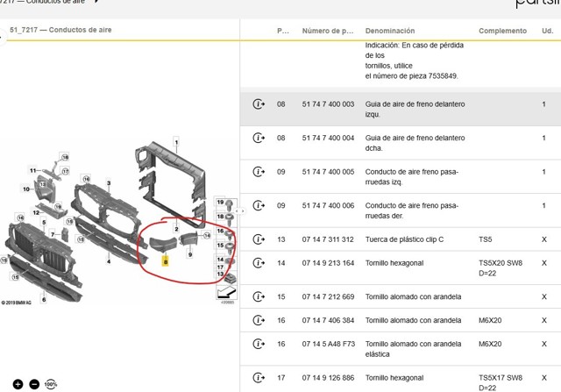Click part number 51 74 7 400 005

tap(328, 172)
